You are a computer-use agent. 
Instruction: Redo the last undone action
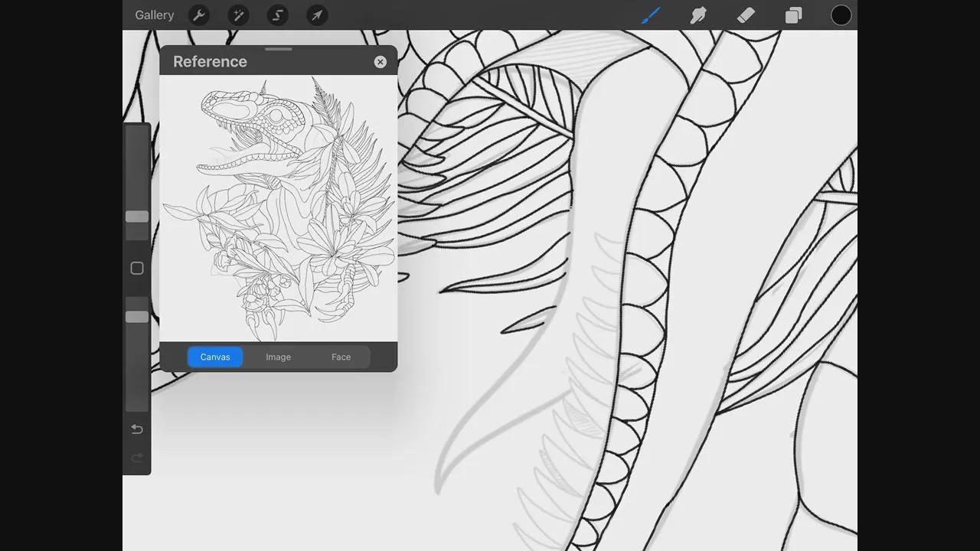[137, 458]
